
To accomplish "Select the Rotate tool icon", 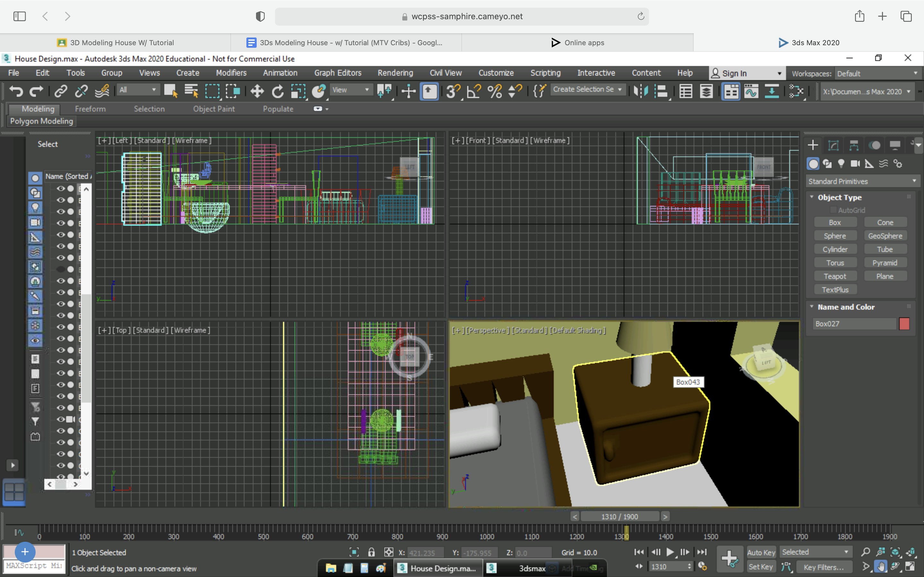I will tap(278, 90).
